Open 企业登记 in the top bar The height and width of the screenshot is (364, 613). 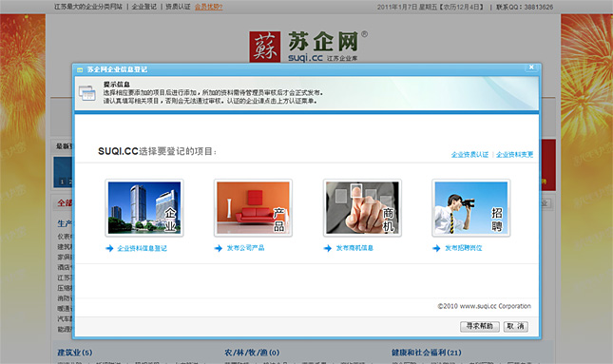144,7
